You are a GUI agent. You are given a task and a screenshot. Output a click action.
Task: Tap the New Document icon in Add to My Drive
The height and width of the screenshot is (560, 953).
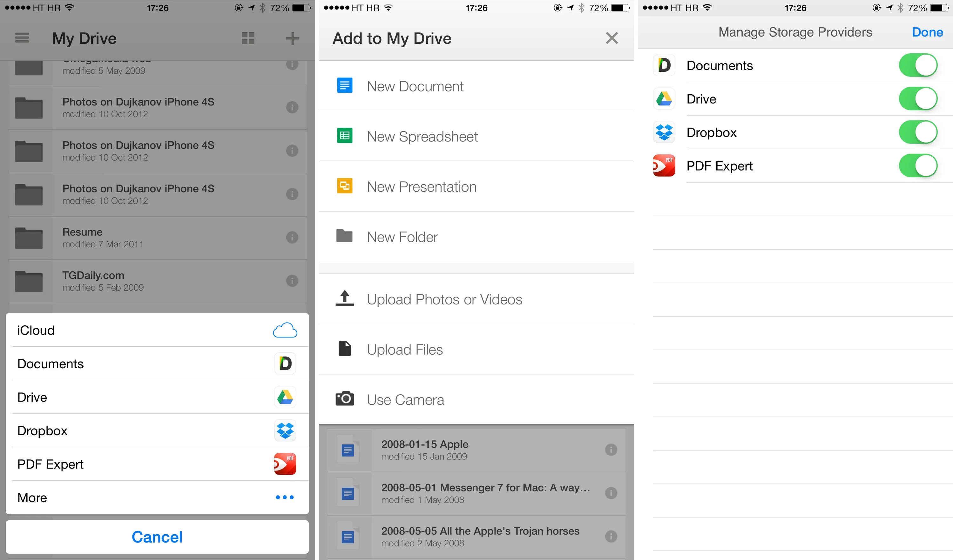(343, 85)
